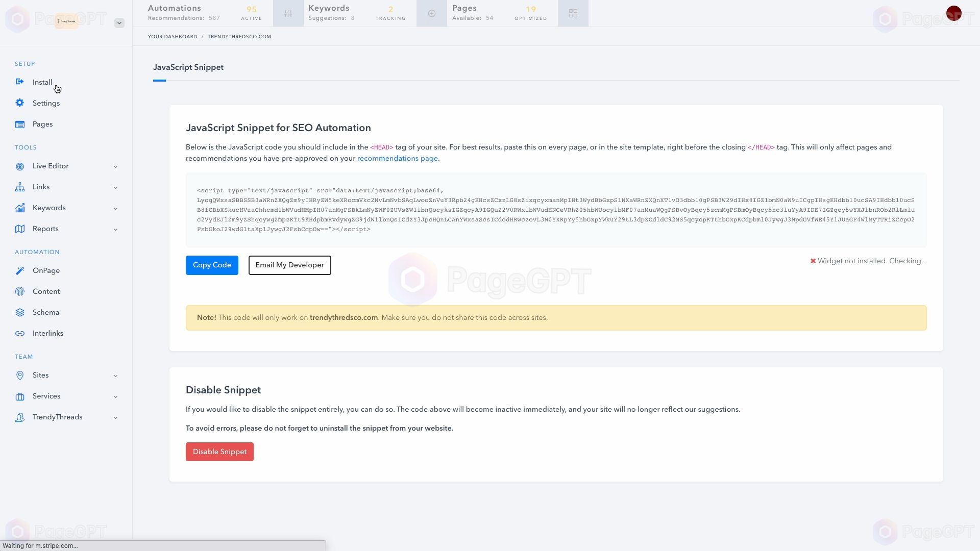Expand the Links section dropdown

tap(115, 187)
